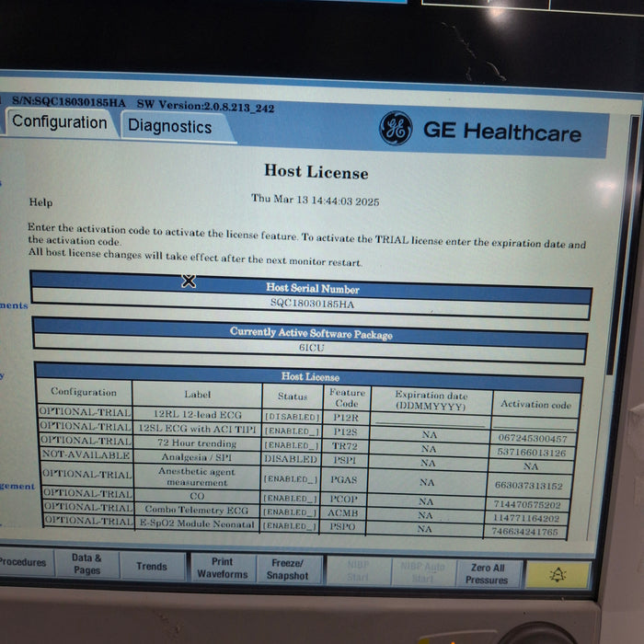Click Zero All Pressures button

point(487,574)
